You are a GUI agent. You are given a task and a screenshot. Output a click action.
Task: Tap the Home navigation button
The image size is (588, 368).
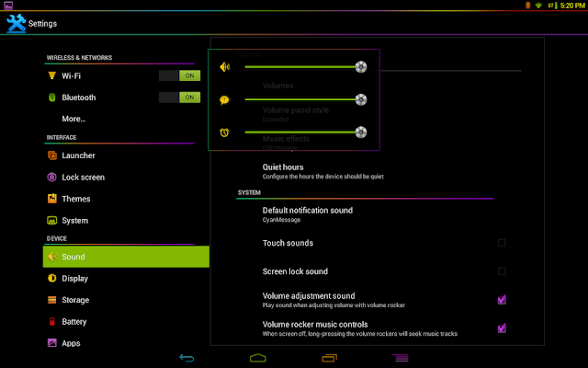(258, 358)
